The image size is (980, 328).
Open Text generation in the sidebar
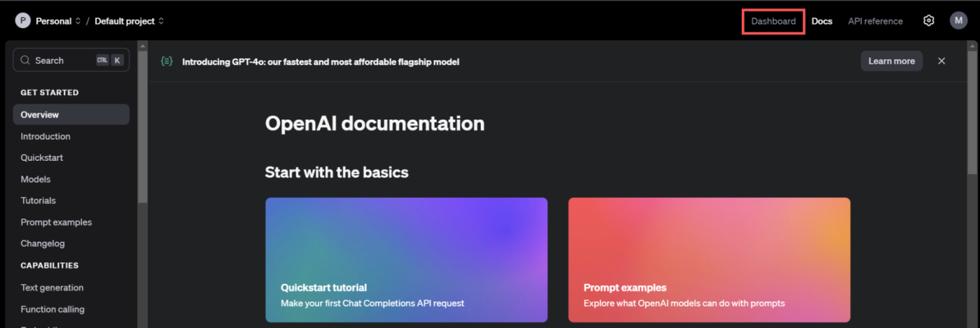tap(52, 287)
